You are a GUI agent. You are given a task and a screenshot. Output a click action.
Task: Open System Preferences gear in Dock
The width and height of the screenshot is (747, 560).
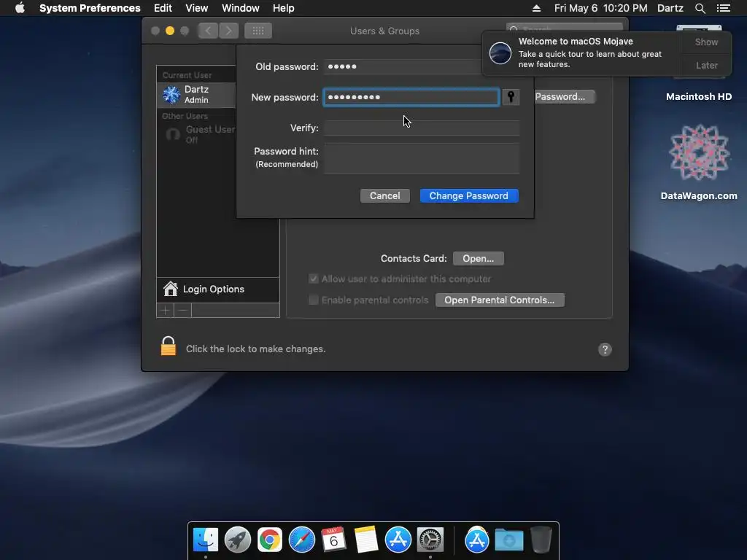point(430,540)
